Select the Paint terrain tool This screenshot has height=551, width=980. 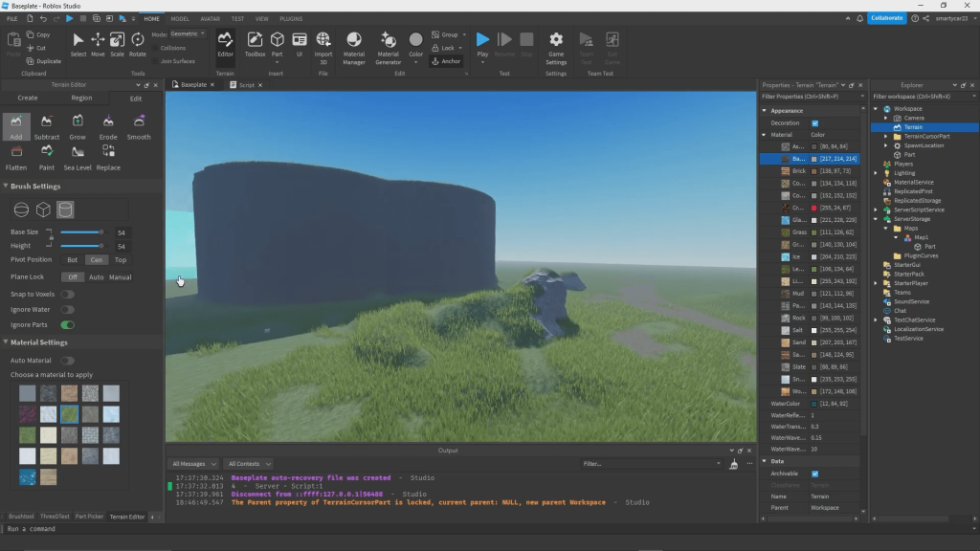[46, 158]
